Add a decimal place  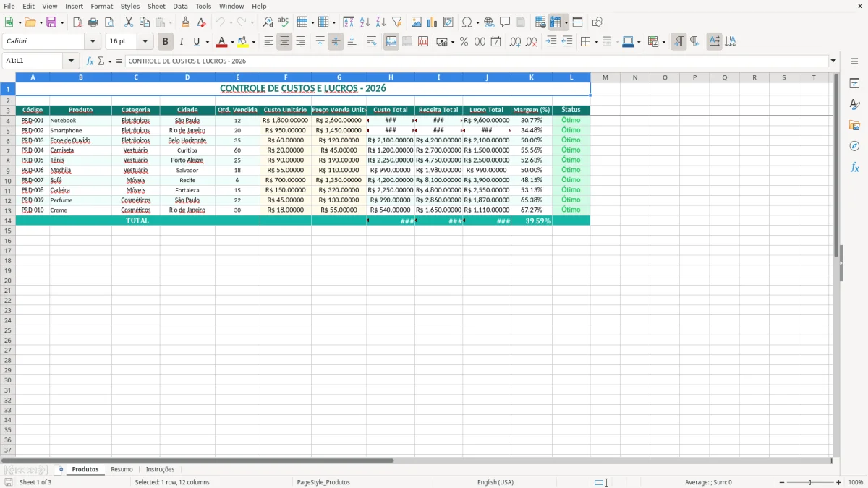[x=515, y=42]
